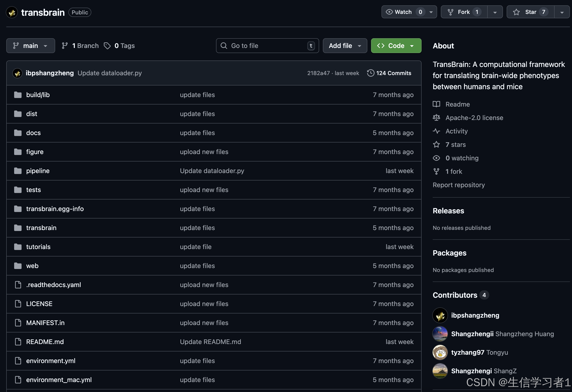Image resolution: width=572 pixels, height=392 pixels.
Task: Open the 0 watching link
Action: point(462,158)
